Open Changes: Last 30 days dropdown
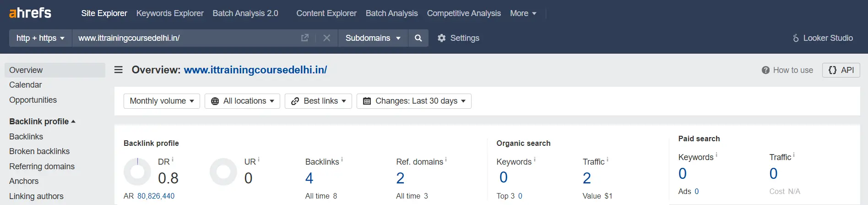This screenshot has height=205, width=868. (414, 101)
